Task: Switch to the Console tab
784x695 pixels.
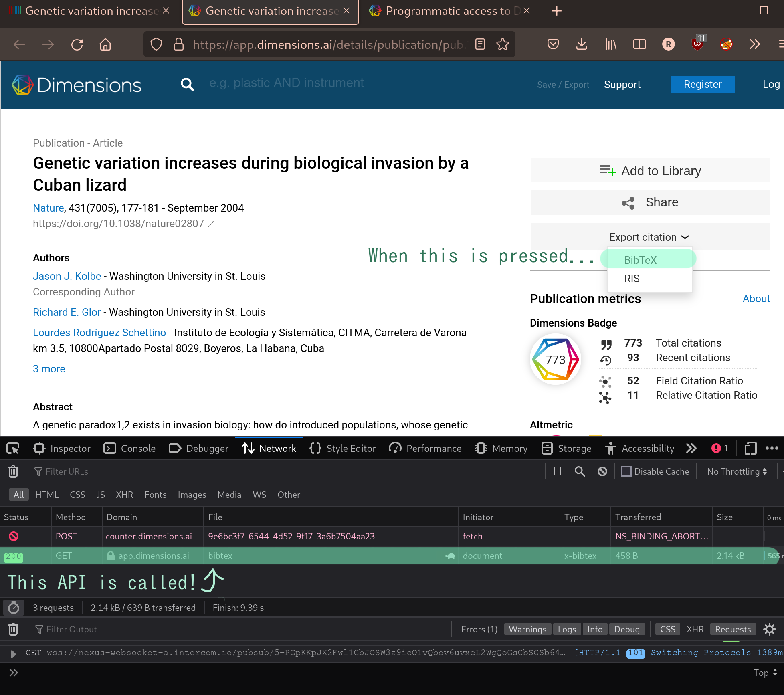Action: [x=129, y=449]
